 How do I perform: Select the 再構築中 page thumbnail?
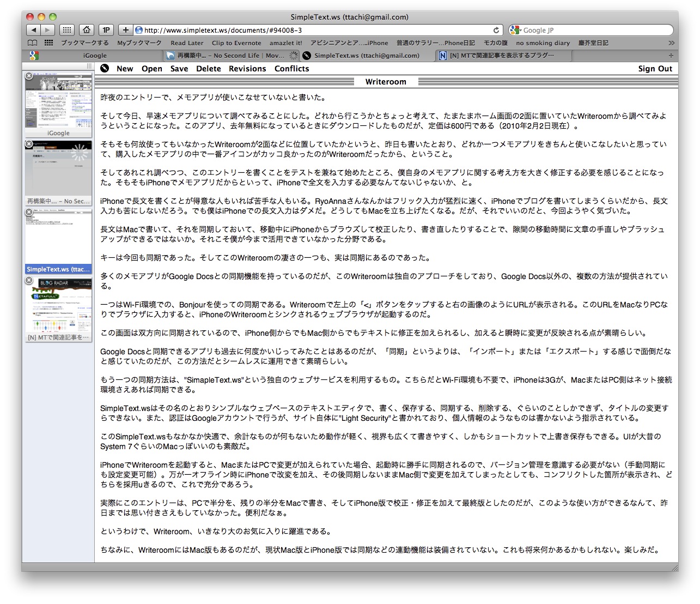point(58,172)
